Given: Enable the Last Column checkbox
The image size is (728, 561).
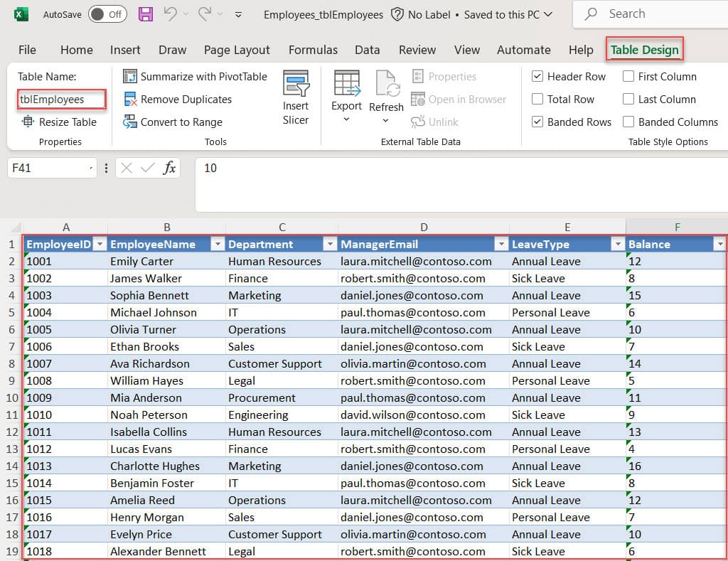Looking at the screenshot, I should point(628,99).
